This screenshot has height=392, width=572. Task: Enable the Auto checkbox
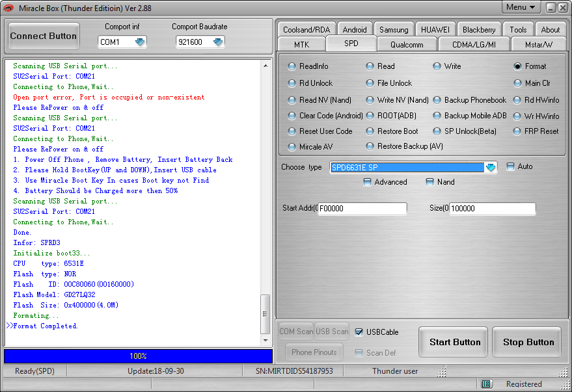[x=510, y=166]
